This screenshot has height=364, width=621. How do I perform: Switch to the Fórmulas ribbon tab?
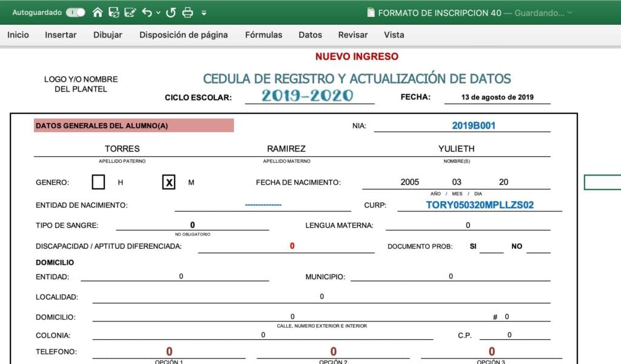click(x=263, y=35)
